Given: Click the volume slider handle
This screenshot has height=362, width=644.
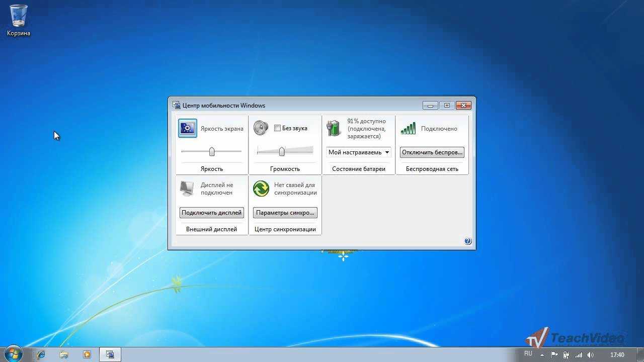Looking at the screenshot, I should [282, 151].
